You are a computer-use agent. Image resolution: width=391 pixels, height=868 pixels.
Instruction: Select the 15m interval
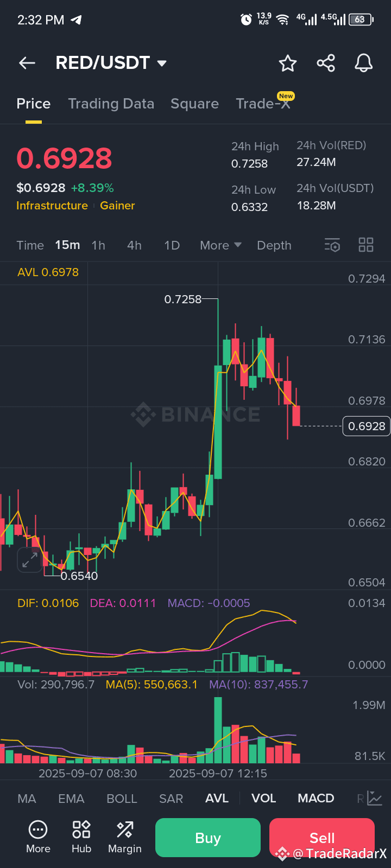(67, 245)
